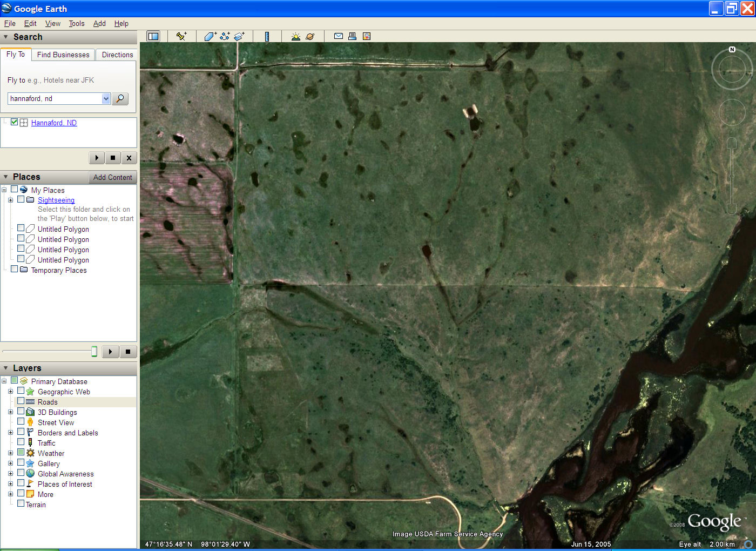Switch to Sky view with planet icon
Screen dimensions: 756x551
310,36
